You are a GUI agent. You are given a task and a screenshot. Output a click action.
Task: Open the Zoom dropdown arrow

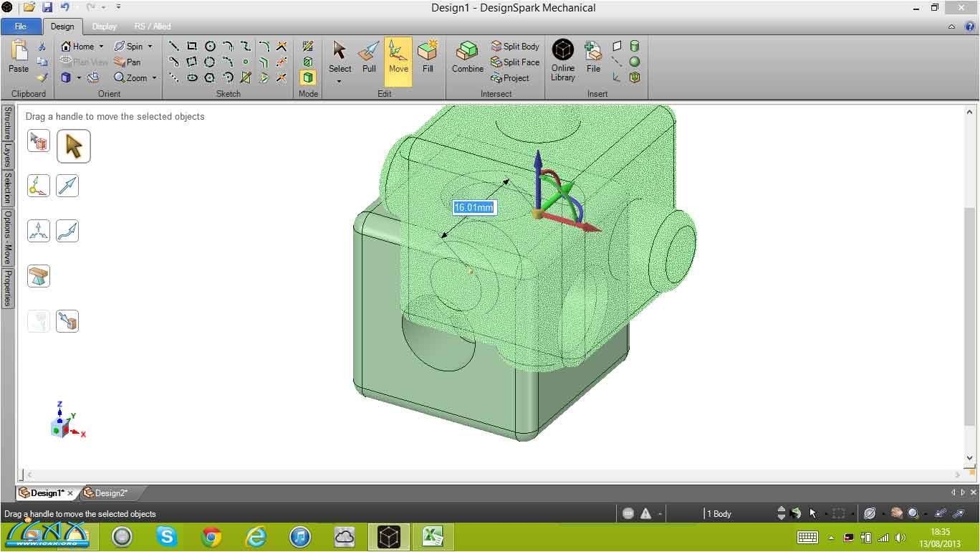click(x=154, y=78)
